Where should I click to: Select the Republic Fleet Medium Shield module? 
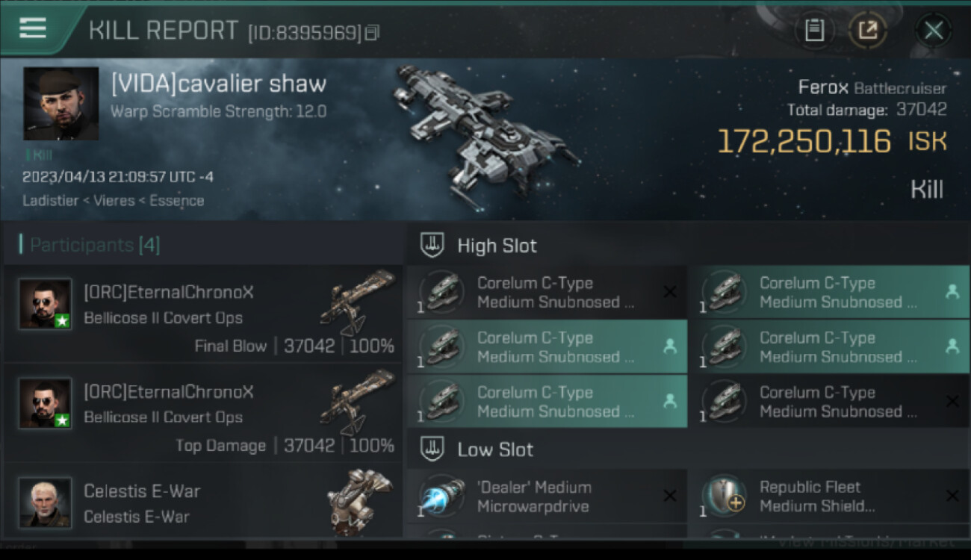point(828,497)
